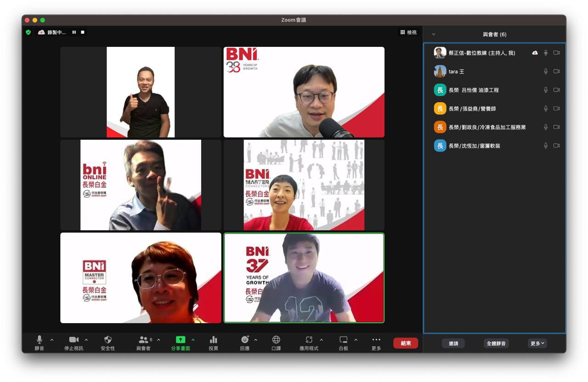Click the Mute All (全體靜音) button
Screen dimensions: 588x382
496,343
